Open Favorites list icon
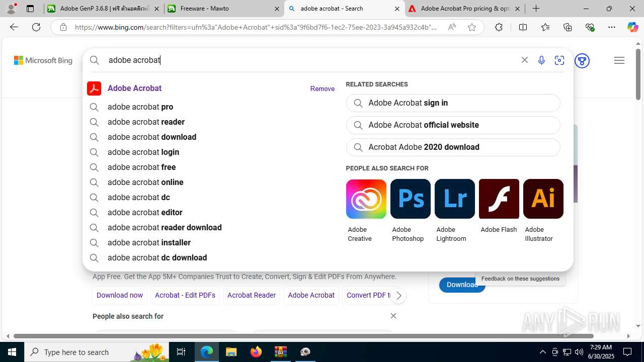This screenshot has width=644, height=362. click(545, 27)
